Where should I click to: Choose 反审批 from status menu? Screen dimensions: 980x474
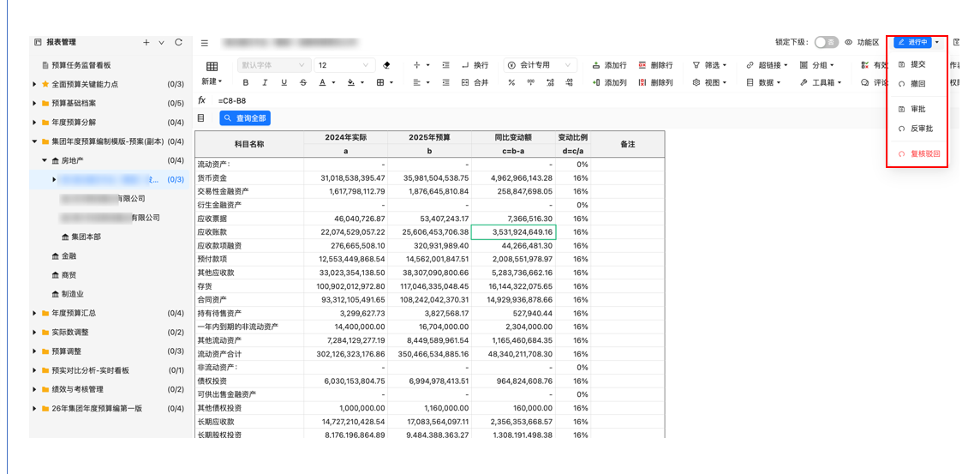click(x=917, y=129)
